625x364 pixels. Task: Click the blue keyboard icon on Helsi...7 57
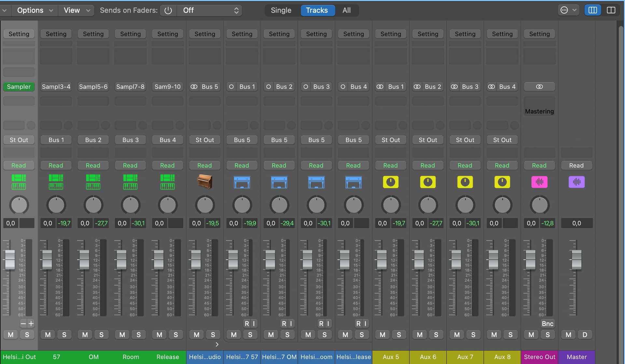tap(242, 182)
